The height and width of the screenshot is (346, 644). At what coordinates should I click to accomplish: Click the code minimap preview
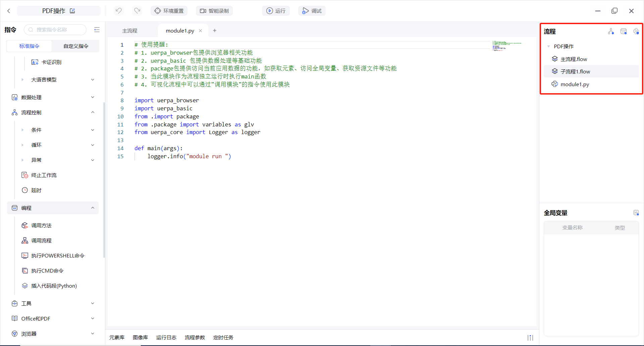[506, 46]
